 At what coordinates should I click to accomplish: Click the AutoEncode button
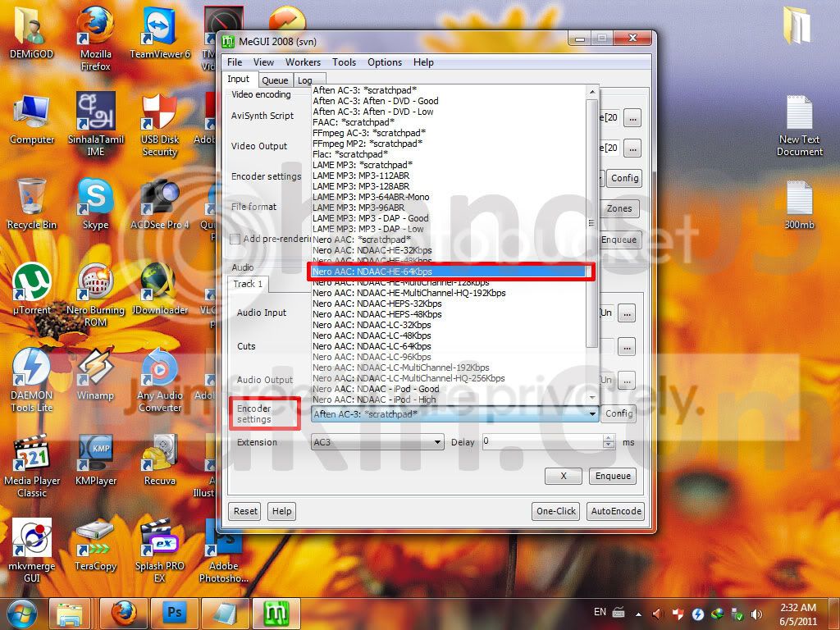point(616,511)
